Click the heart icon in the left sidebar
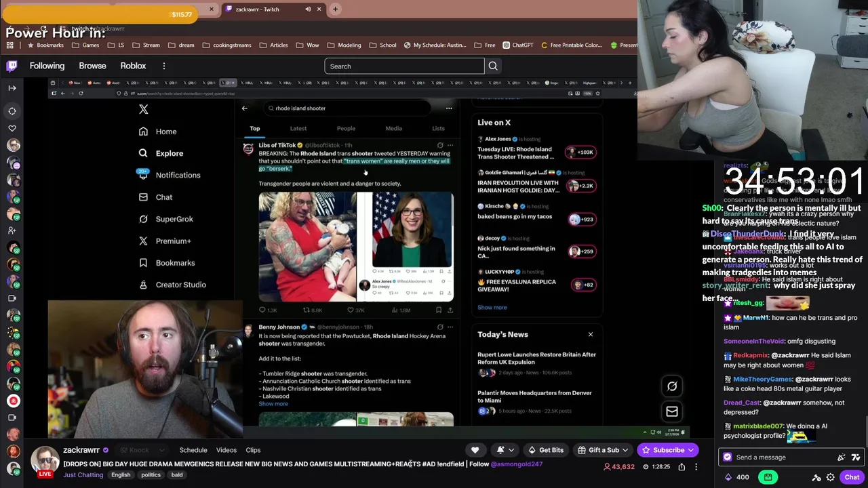Image resolution: width=868 pixels, height=488 pixels. pyautogui.click(x=12, y=128)
